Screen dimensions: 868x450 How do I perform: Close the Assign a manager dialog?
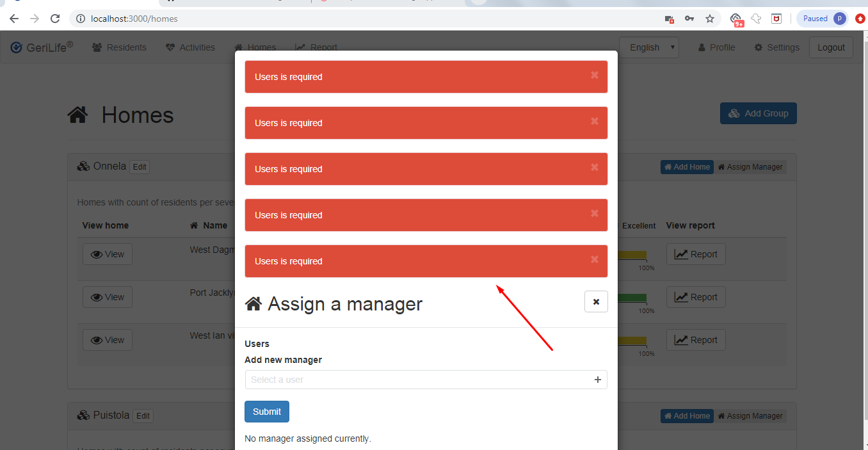[x=596, y=301]
